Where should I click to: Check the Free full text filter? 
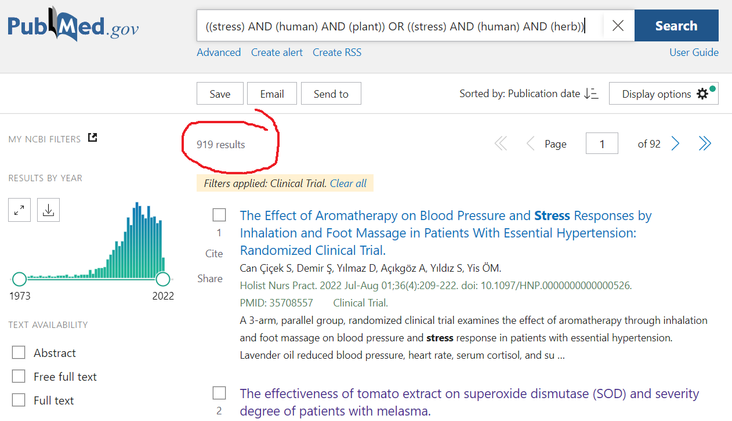pos(18,376)
